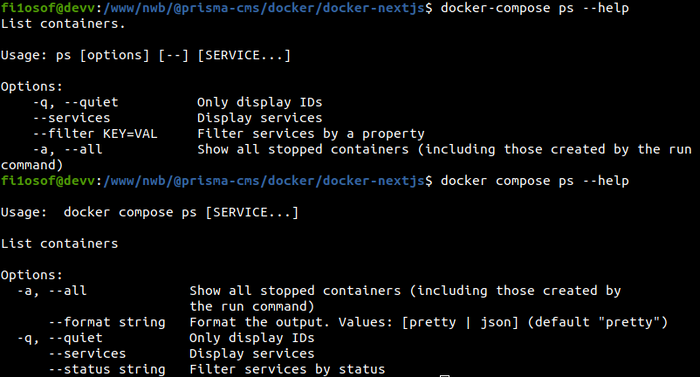Image resolution: width=700 pixels, height=377 pixels.
Task: Click the 'the run command)' continuation line
Action: (x=252, y=306)
